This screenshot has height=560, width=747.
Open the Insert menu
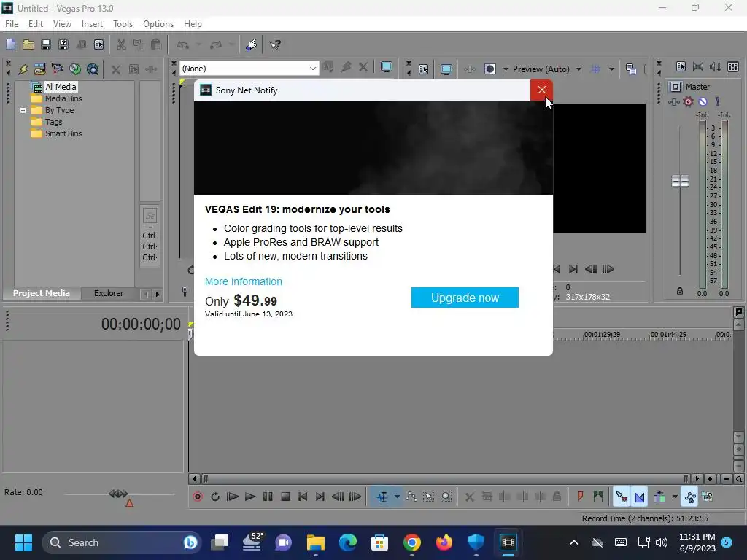(92, 24)
